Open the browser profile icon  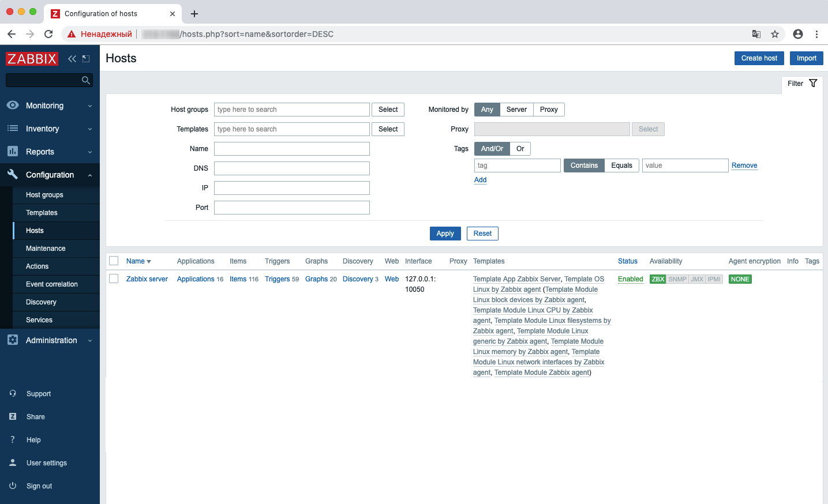click(798, 34)
